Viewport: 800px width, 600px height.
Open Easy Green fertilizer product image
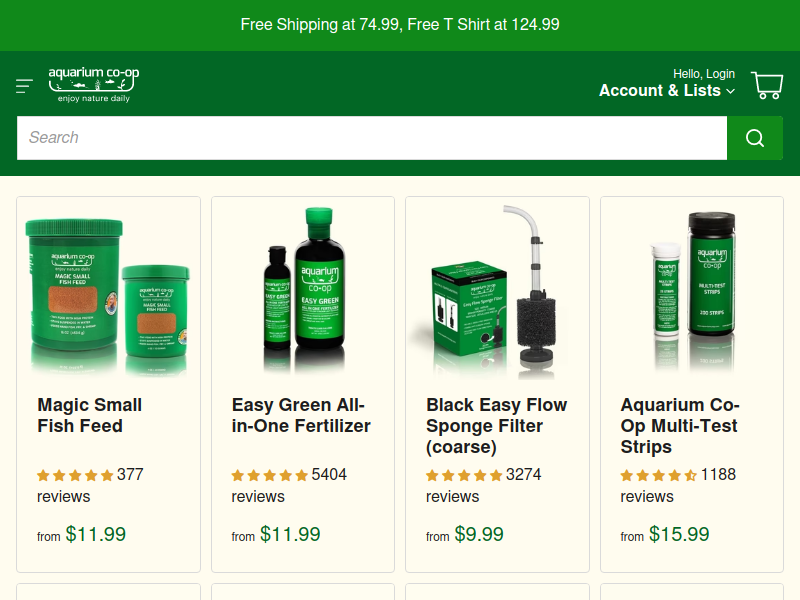(303, 291)
